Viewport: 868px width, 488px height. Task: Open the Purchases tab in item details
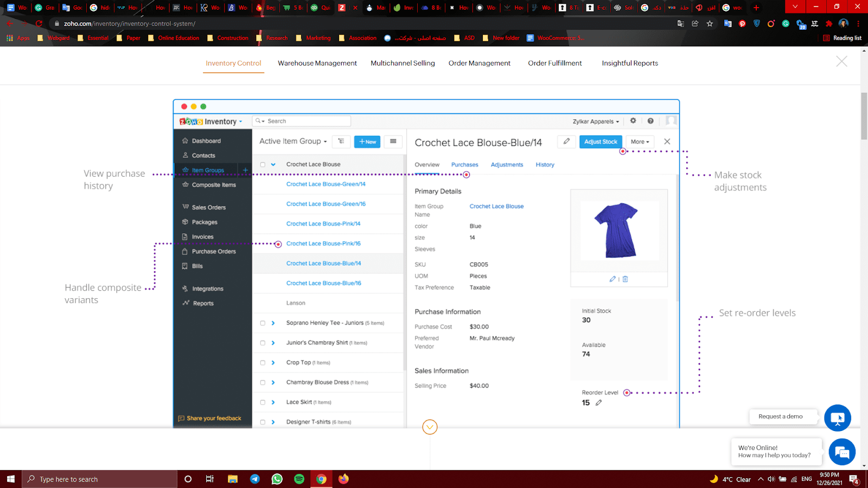click(464, 165)
